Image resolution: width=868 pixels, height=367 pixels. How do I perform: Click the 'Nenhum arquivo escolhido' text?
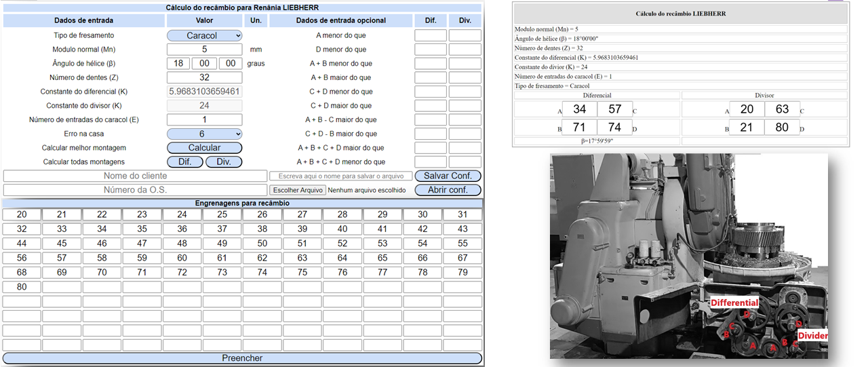point(367,191)
